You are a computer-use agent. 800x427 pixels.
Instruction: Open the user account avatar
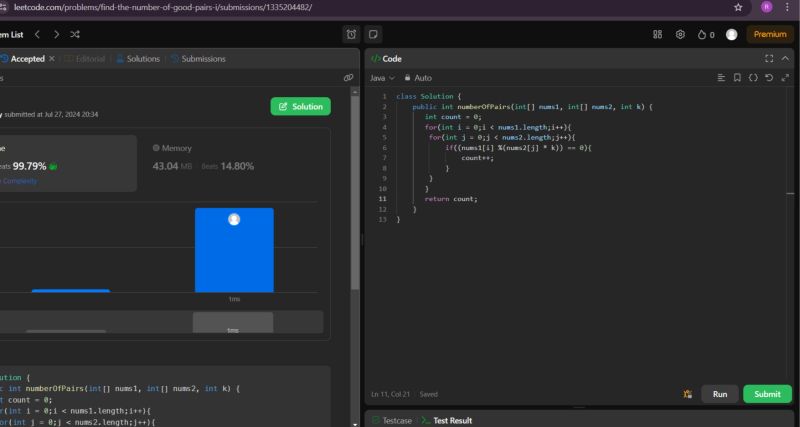coord(732,34)
